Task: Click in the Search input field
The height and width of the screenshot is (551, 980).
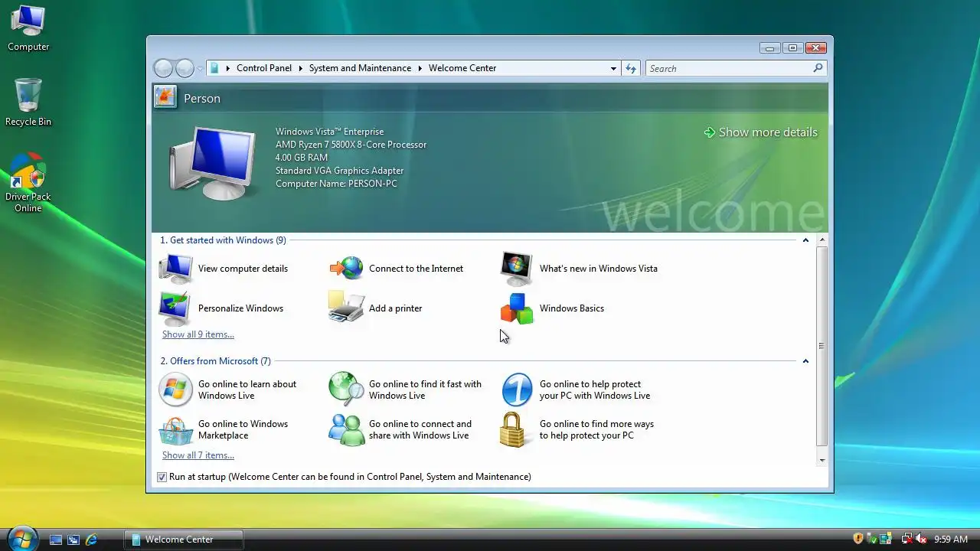Action: pos(727,68)
